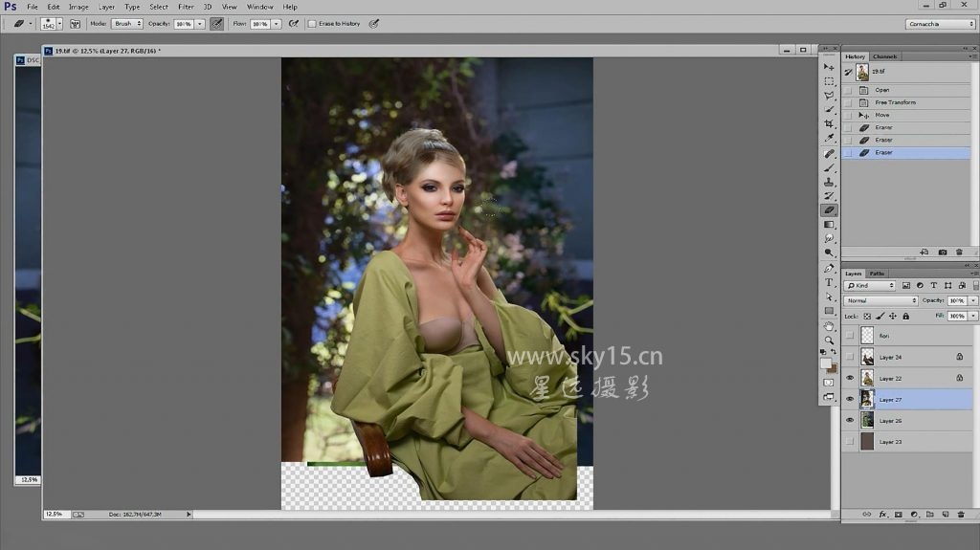Screen dimensions: 980x550
Task: Open the layer filter Kind dropdown
Action: click(869, 286)
